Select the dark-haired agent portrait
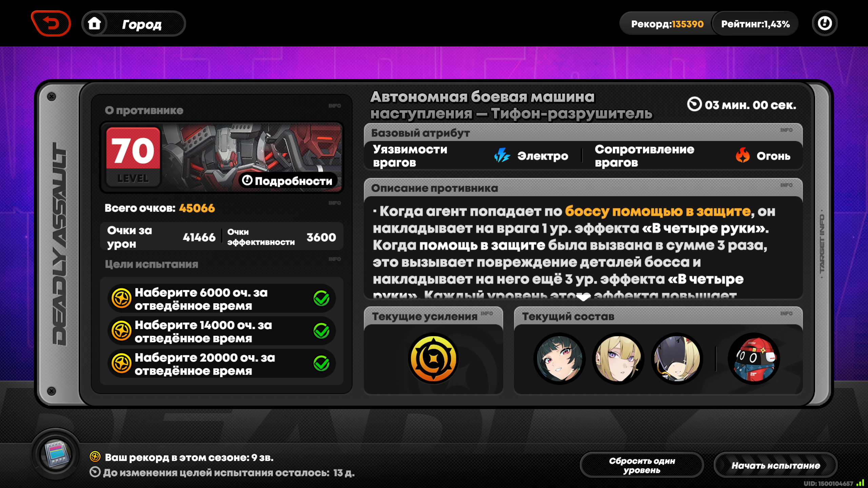Image resolution: width=868 pixels, height=488 pixels. point(559,359)
